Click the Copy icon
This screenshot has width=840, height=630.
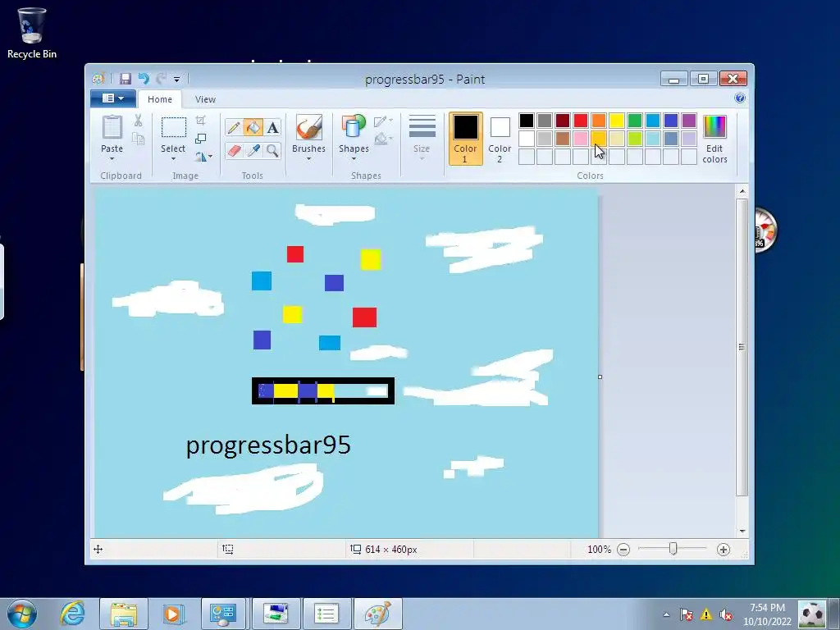coord(138,139)
